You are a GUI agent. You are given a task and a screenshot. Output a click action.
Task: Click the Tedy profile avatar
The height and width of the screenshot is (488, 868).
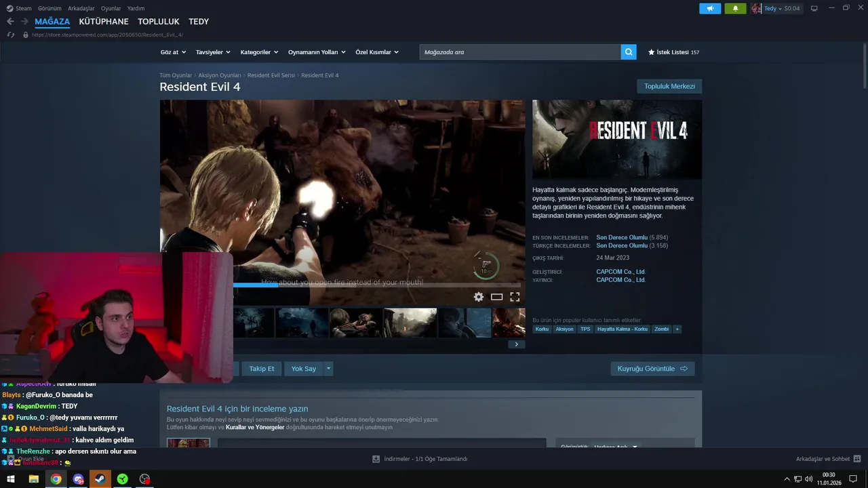pos(756,8)
